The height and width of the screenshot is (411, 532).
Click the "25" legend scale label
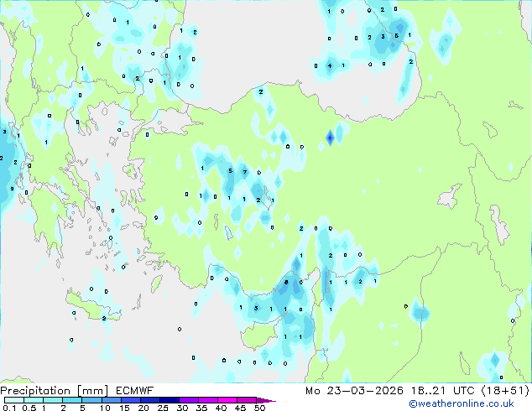[163, 408]
